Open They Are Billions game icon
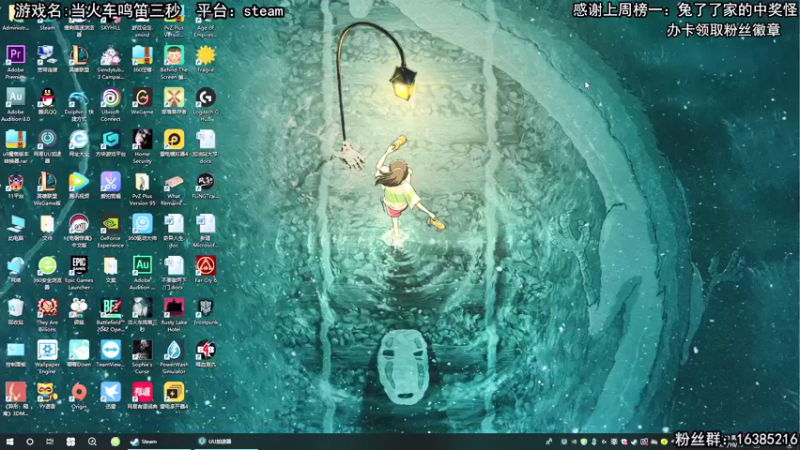The height and width of the screenshot is (450, 800). click(47, 308)
